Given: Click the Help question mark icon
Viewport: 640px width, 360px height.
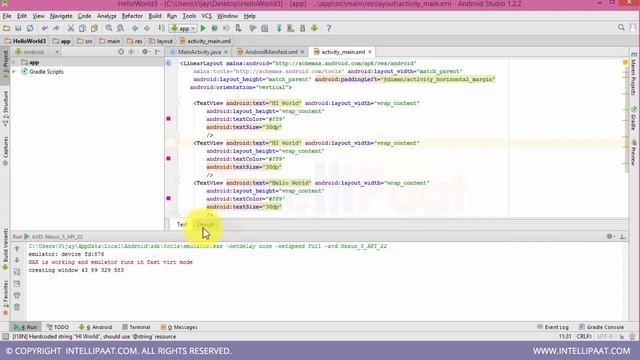Looking at the screenshot, I should coord(329,28).
